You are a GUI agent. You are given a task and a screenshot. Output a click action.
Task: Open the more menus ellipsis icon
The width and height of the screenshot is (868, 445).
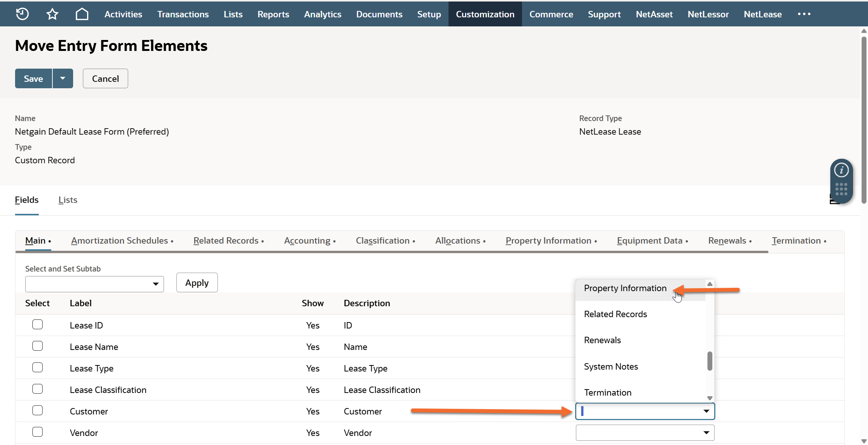(x=804, y=14)
